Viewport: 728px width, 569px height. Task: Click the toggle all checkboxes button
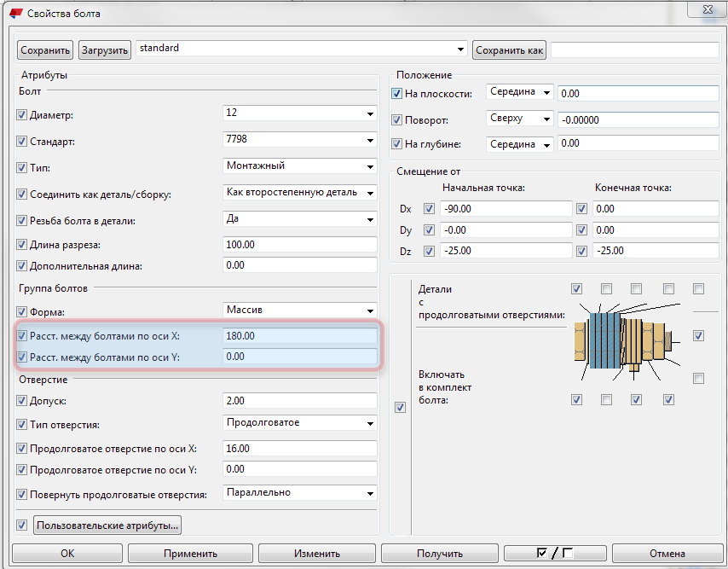coord(554,553)
